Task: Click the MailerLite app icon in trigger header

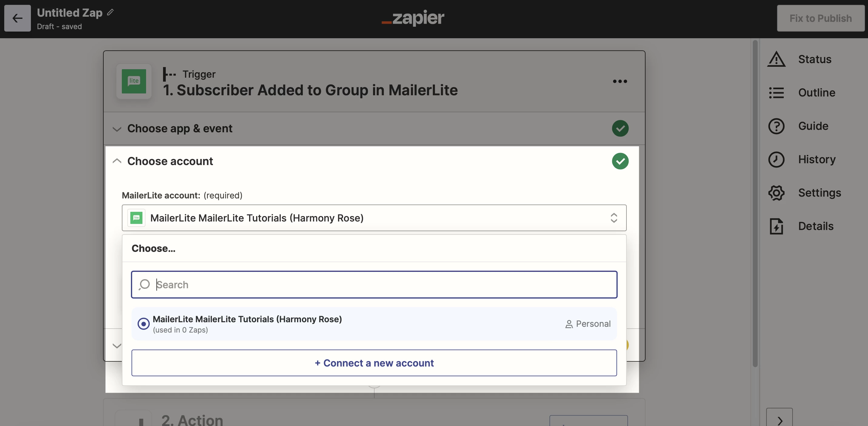Action: point(134,81)
